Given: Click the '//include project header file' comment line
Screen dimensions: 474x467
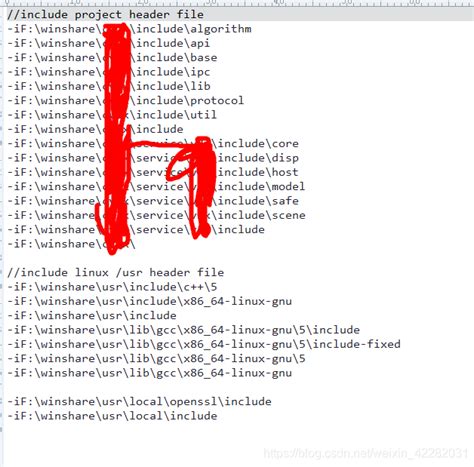Looking at the screenshot, I should pos(105,15).
